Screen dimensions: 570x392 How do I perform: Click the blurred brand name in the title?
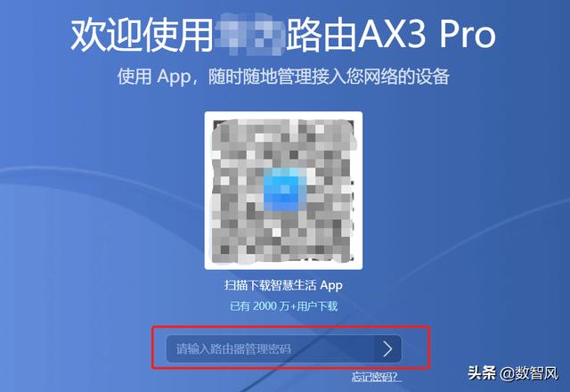[249, 34]
